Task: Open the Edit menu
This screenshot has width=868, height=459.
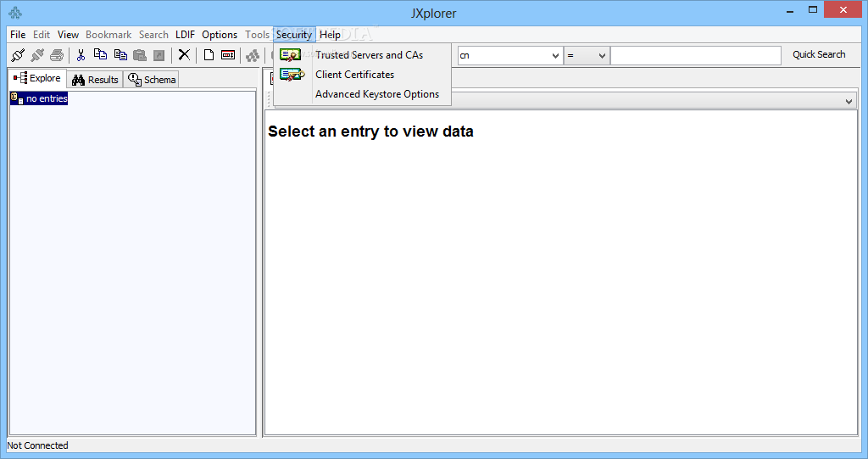Action: 42,35
